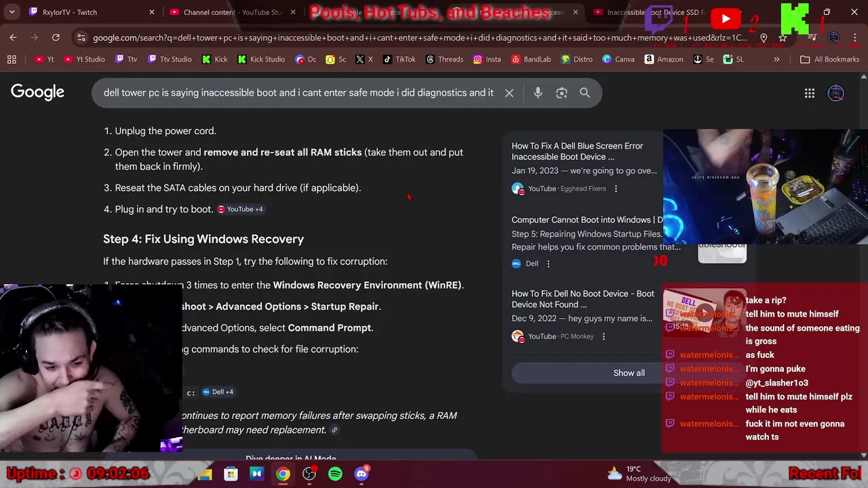
Task: Open the All Bookmarks folder
Action: tap(829, 60)
